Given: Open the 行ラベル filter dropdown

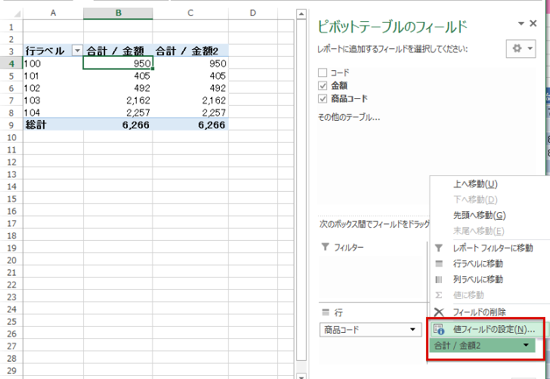Looking at the screenshot, I should [x=77, y=51].
